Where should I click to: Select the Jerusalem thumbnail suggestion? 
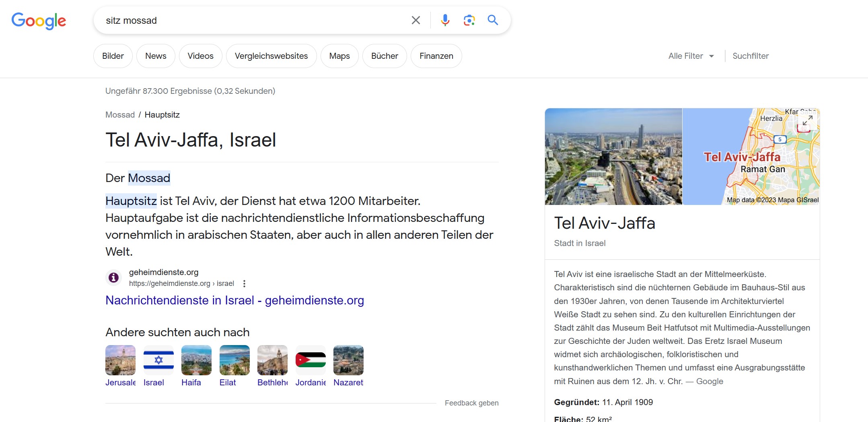tap(120, 366)
